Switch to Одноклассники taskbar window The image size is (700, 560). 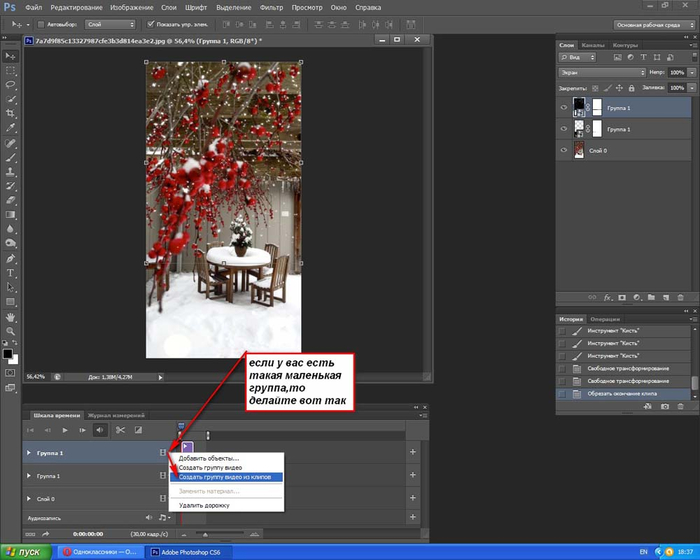(x=100, y=552)
